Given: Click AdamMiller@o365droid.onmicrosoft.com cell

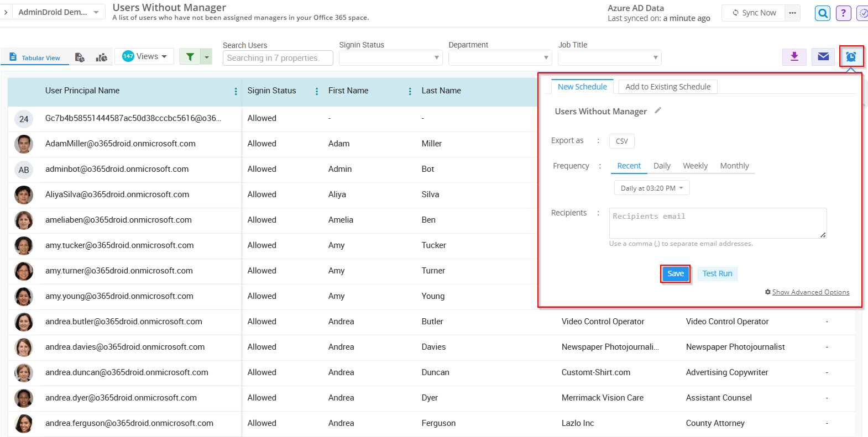Looking at the screenshot, I should click(121, 144).
